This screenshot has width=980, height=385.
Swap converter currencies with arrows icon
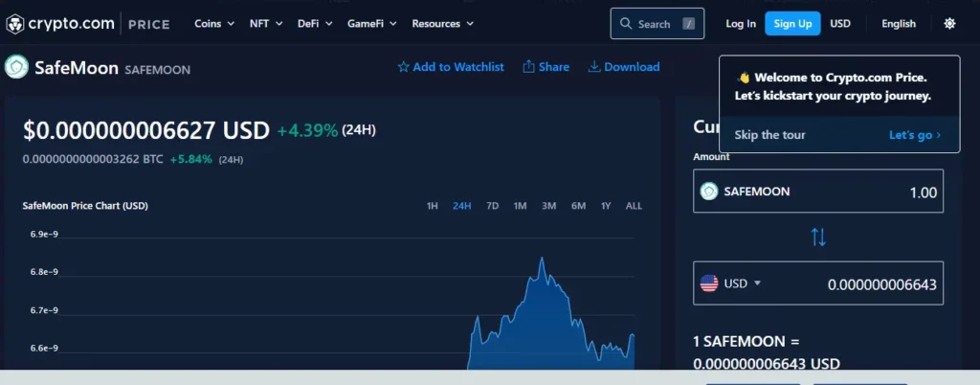point(818,237)
